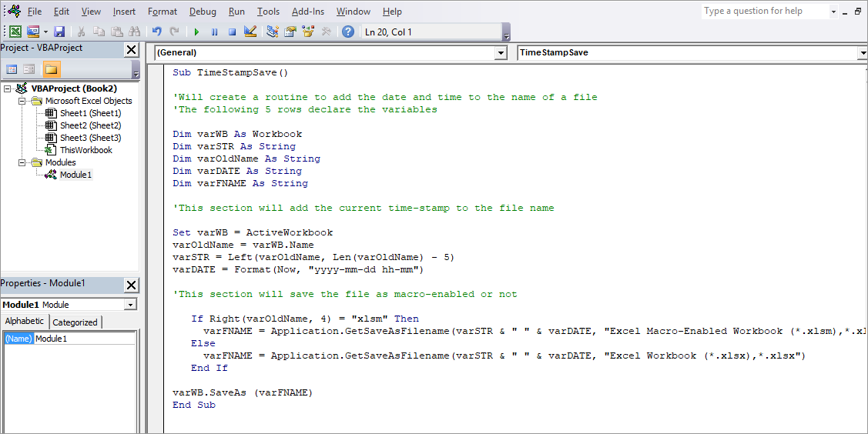Open the Add-Ins menu
This screenshot has height=434, width=868.
[308, 11]
